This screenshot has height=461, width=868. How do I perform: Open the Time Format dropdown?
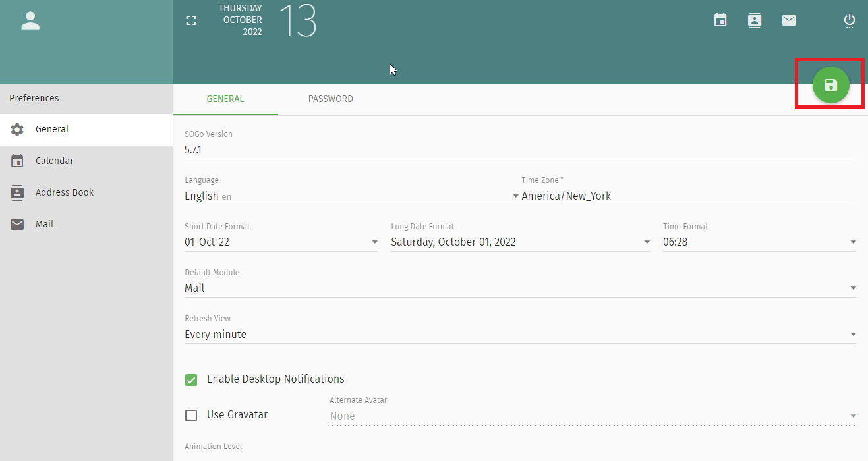759,242
